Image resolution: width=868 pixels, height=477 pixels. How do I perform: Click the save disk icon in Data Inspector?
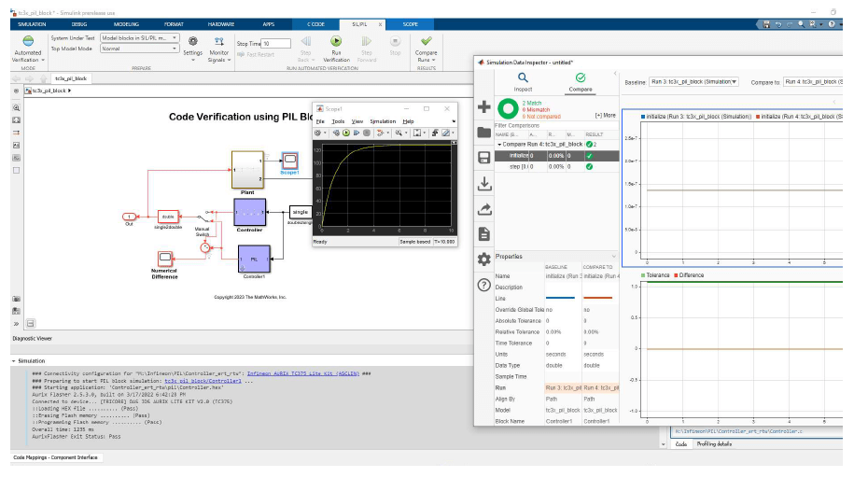[x=483, y=158]
